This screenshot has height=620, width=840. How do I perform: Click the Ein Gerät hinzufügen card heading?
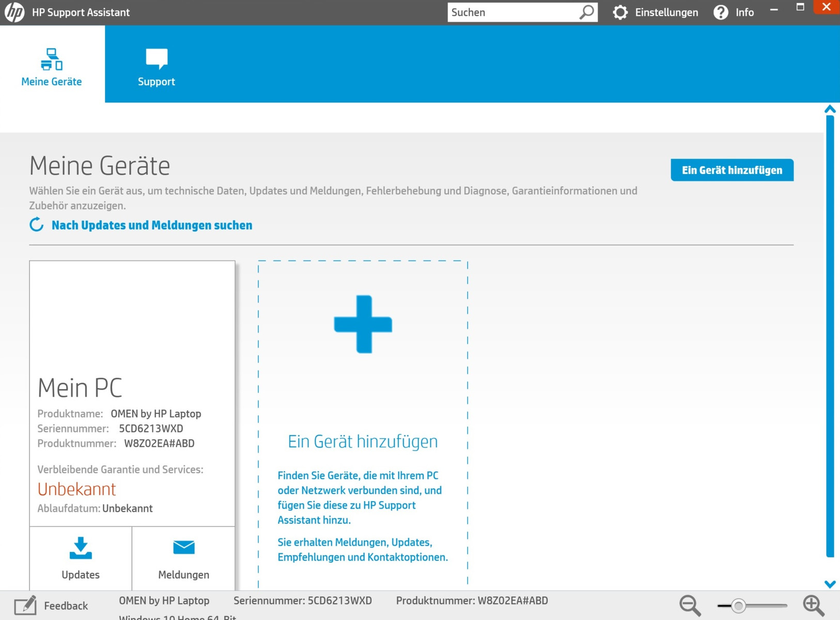click(363, 442)
